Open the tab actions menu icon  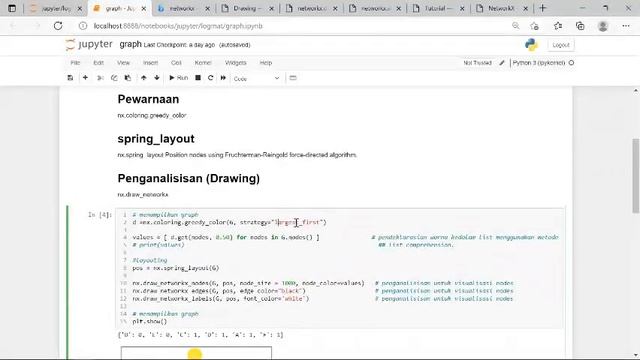coord(12,8)
